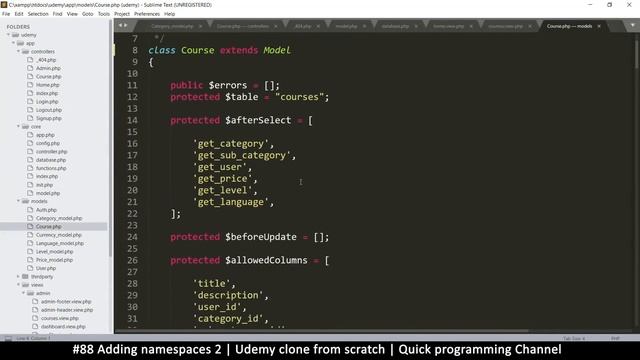Open Admin.php in the sidebar
The width and height of the screenshot is (640, 360).
click(x=48, y=68)
